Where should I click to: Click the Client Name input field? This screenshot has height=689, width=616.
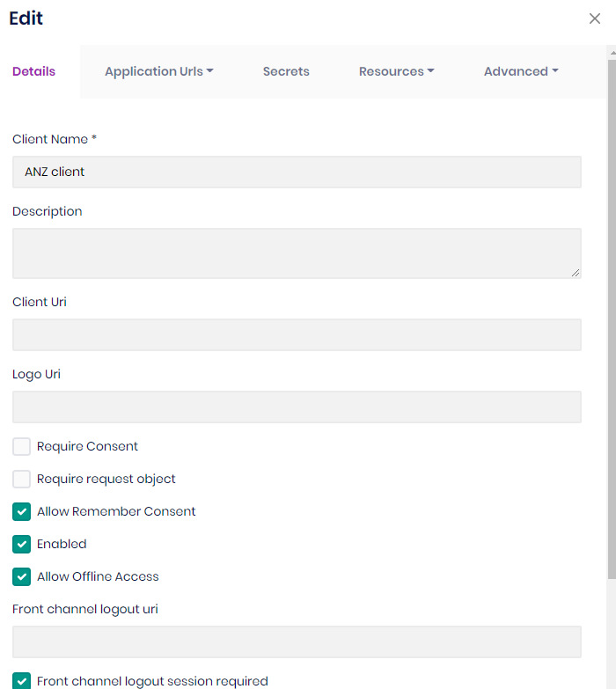click(x=297, y=172)
